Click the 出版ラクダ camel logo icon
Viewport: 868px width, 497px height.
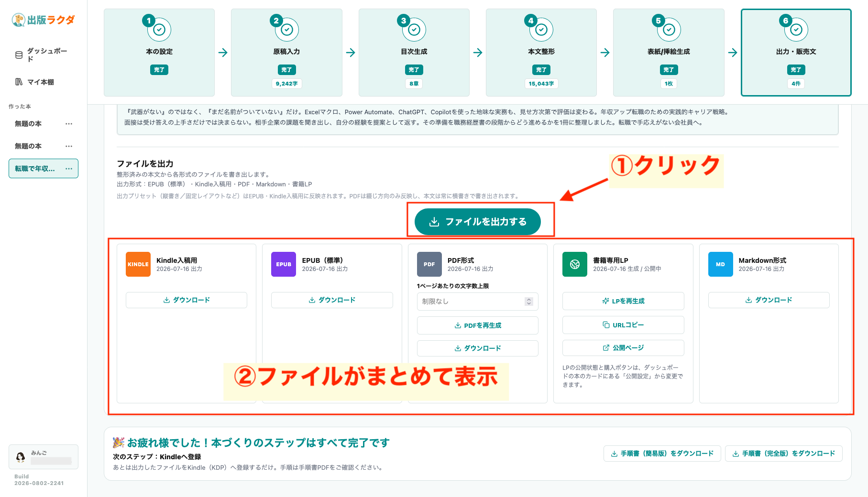tap(18, 20)
